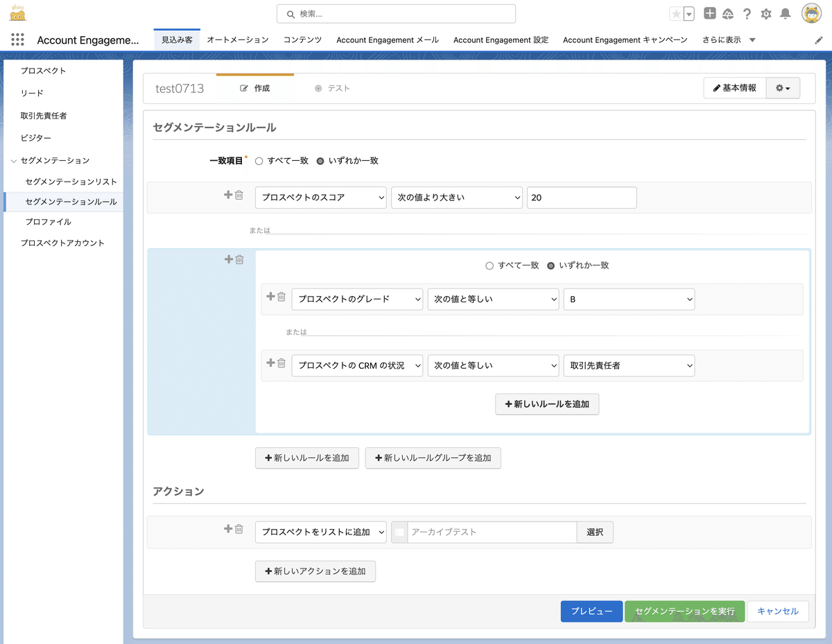Click 新しいルールグループを追加

(433, 458)
